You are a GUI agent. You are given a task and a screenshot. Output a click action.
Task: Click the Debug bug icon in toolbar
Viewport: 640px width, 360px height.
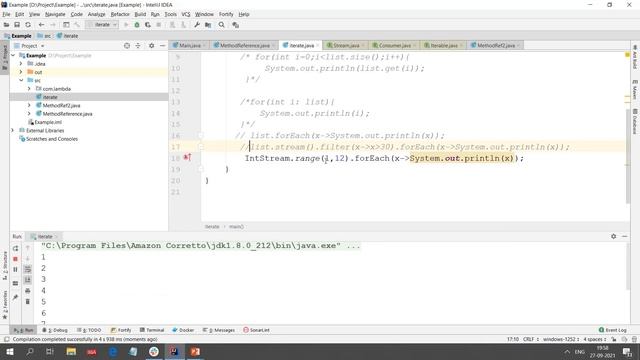point(137,25)
